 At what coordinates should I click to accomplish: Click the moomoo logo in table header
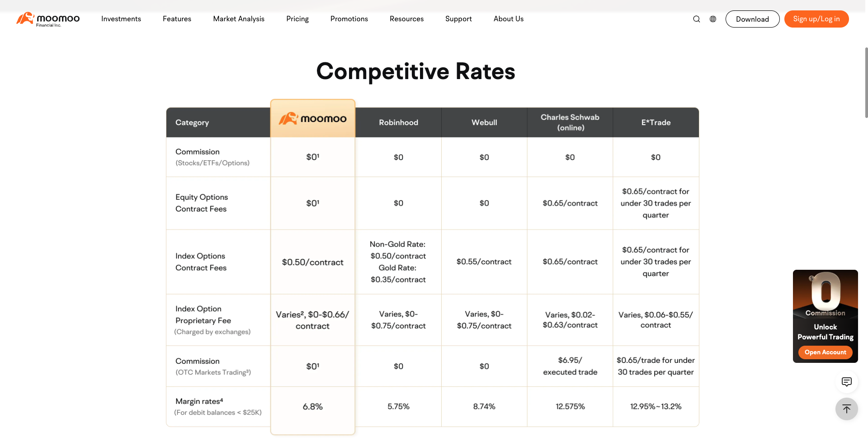pyautogui.click(x=313, y=118)
